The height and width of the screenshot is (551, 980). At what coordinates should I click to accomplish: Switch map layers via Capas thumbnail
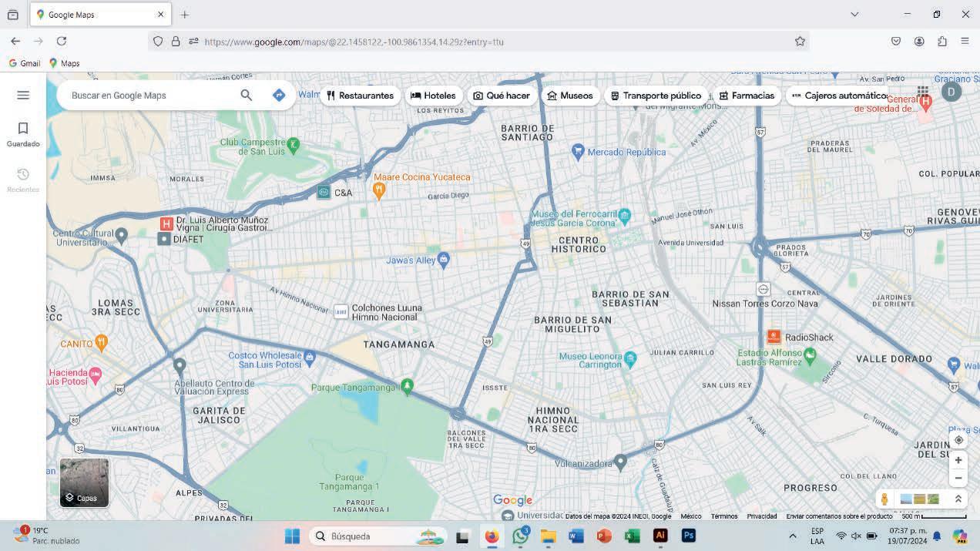pyautogui.click(x=85, y=482)
